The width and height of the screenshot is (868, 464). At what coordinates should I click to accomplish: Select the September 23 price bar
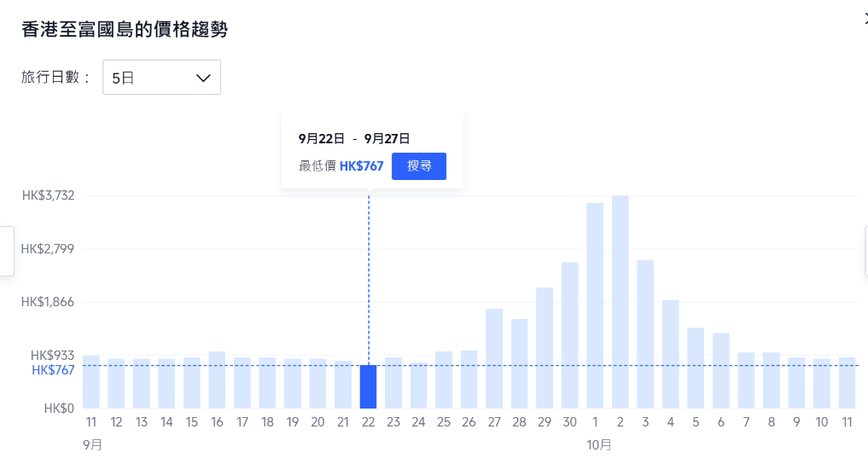pyautogui.click(x=393, y=383)
